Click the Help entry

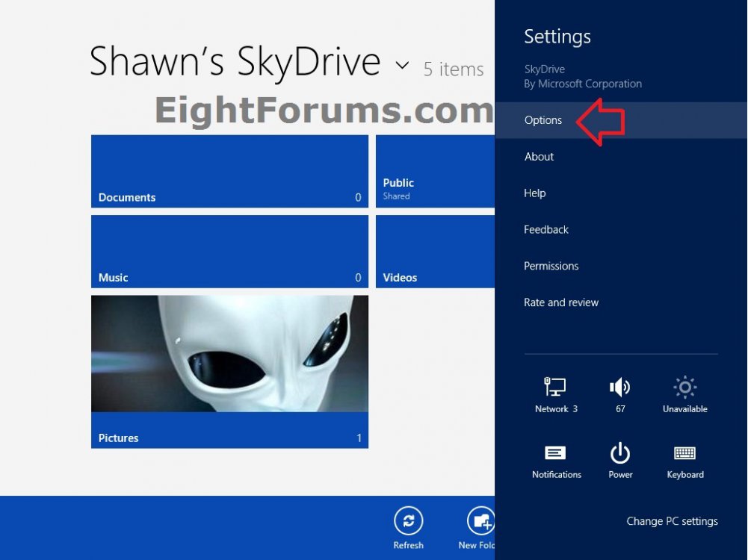[534, 193]
